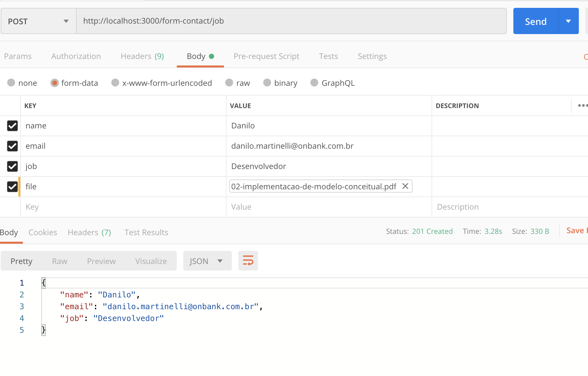Uncheck the name form-data row

point(12,126)
